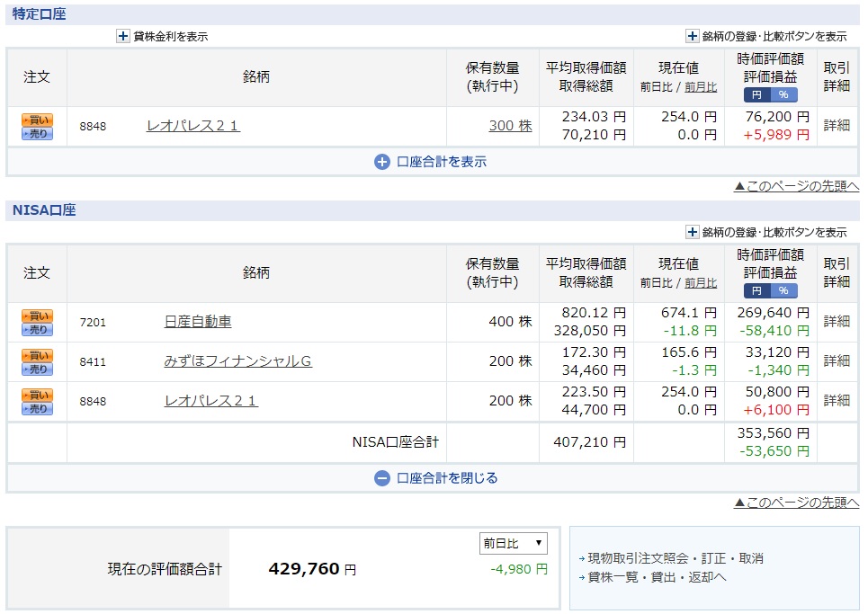Click -4,980 円 day change value
868x614 pixels.
tap(519, 569)
